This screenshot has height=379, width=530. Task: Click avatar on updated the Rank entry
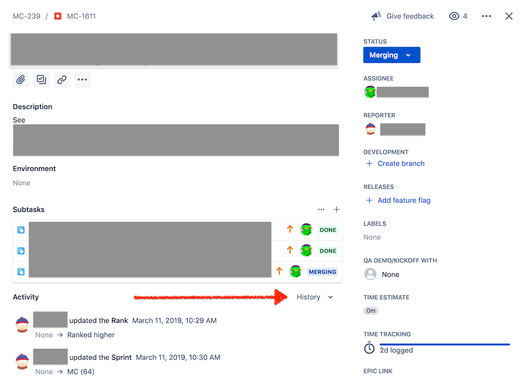click(22, 324)
